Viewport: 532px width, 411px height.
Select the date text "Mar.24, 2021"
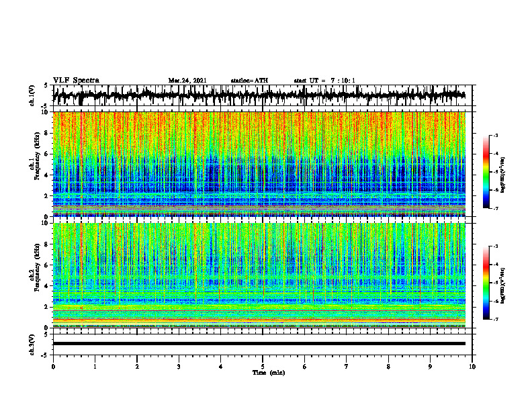(x=187, y=81)
